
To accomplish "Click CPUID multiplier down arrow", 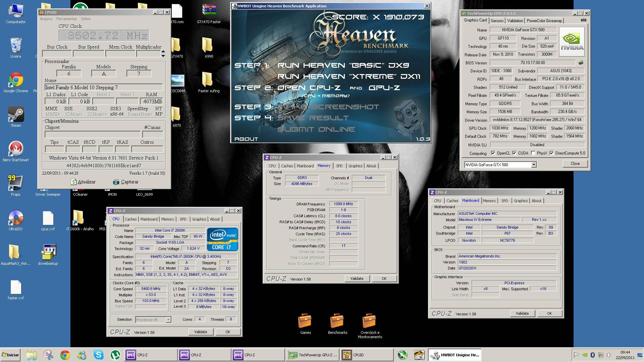I will pyautogui.click(x=163, y=56).
